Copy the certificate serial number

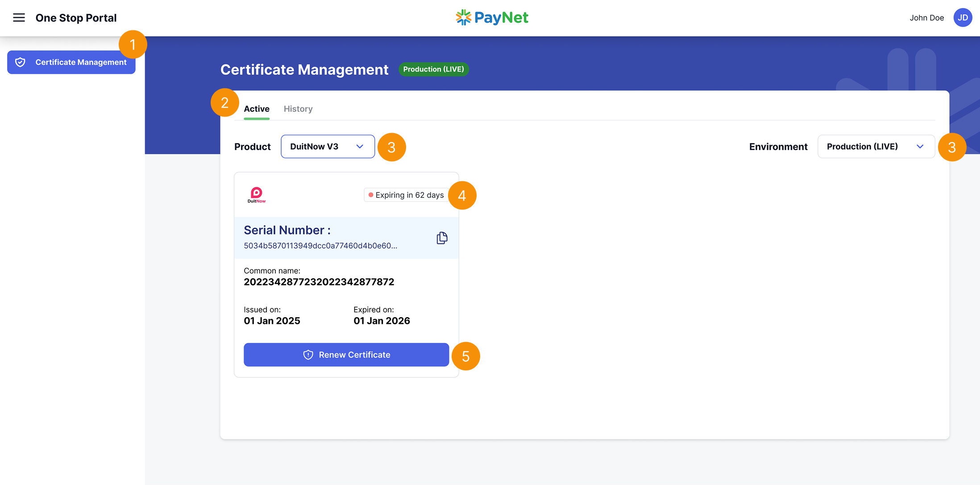click(x=441, y=238)
